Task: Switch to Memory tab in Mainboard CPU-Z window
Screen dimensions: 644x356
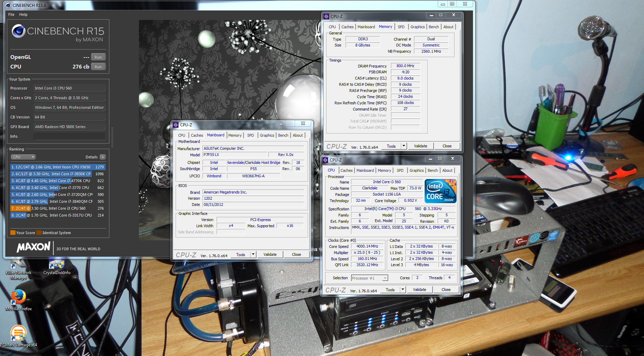Action: (235, 135)
